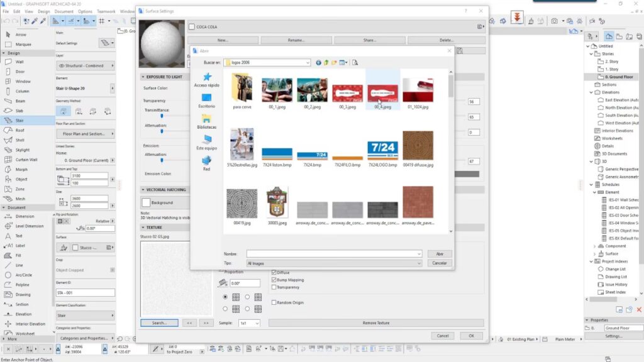This screenshot has width=644, height=362.
Task: Open the 'Tipo' file type dropdown
Action: click(418, 263)
